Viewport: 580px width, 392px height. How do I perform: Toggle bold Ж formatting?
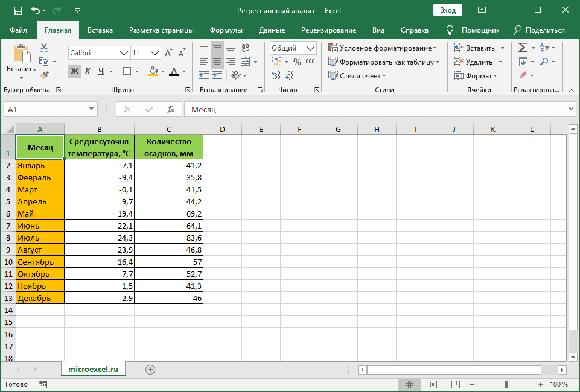[x=74, y=71]
